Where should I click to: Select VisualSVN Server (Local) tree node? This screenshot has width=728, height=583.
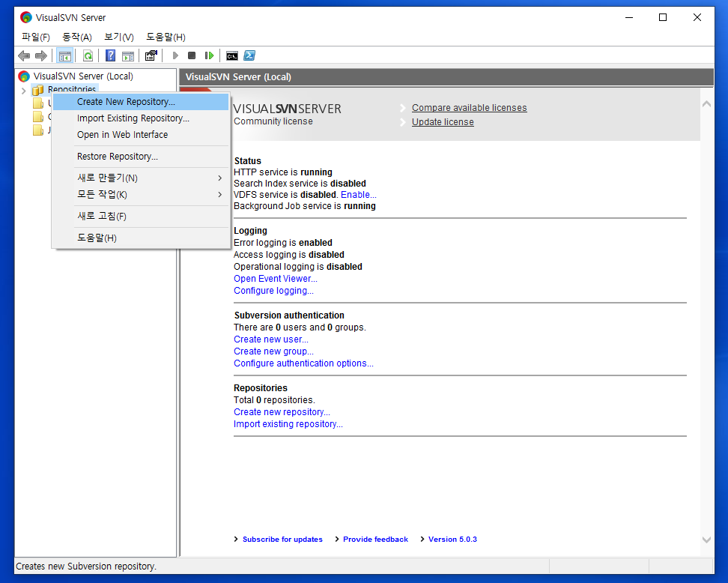83,76
